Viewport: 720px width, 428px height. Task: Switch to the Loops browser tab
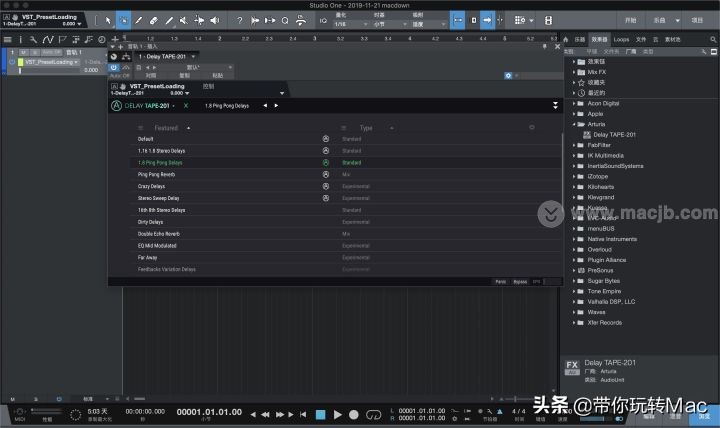point(622,39)
